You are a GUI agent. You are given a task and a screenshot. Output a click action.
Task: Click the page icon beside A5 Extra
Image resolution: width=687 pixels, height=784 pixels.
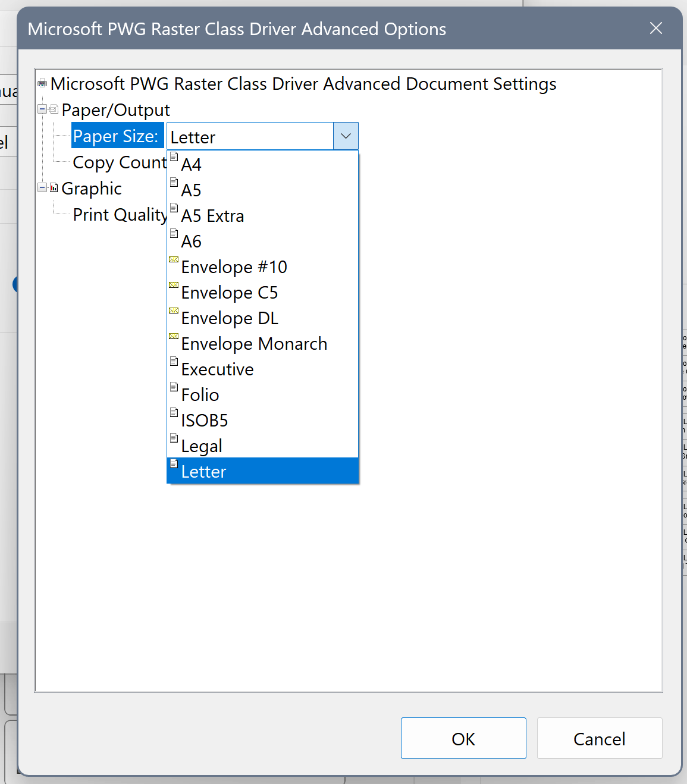[x=174, y=208]
